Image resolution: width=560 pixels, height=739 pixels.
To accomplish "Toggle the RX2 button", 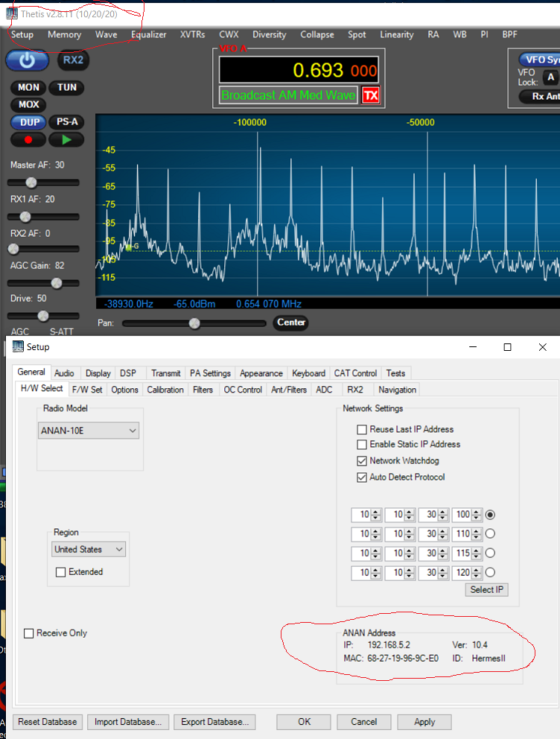I will coord(73,60).
